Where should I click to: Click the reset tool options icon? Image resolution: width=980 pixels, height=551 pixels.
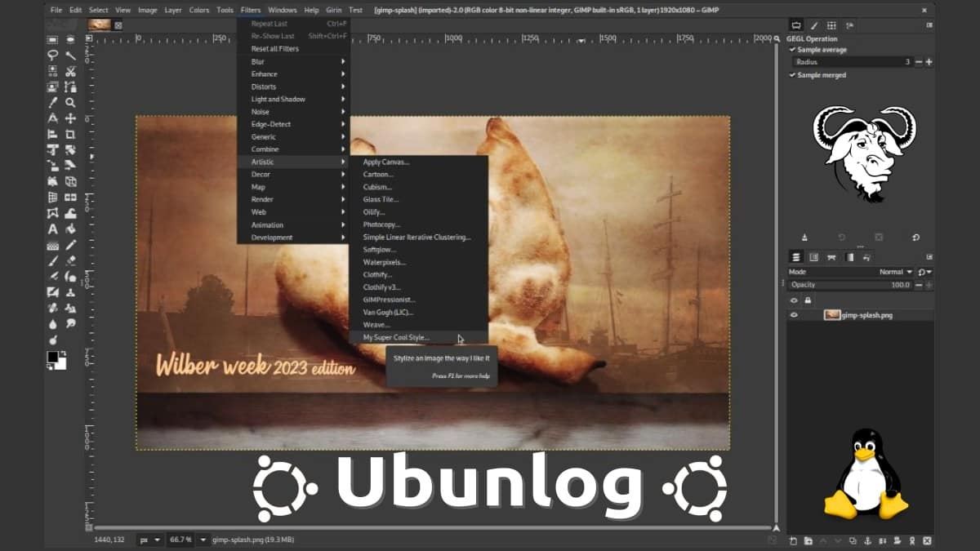coord(915,238)
